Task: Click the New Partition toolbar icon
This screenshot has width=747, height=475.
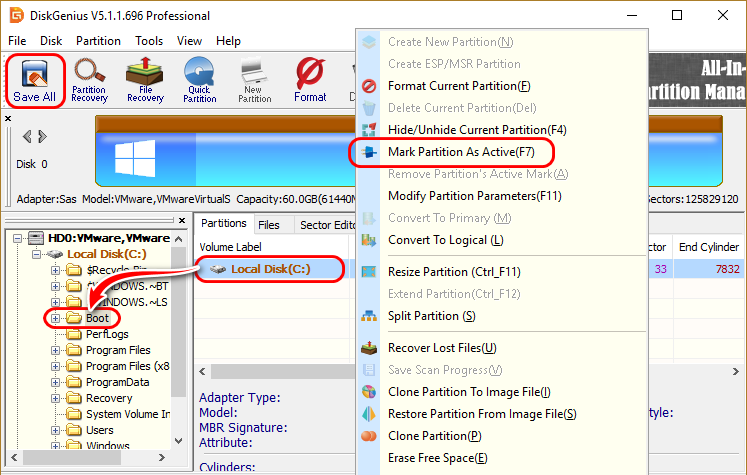Action: 254,81
